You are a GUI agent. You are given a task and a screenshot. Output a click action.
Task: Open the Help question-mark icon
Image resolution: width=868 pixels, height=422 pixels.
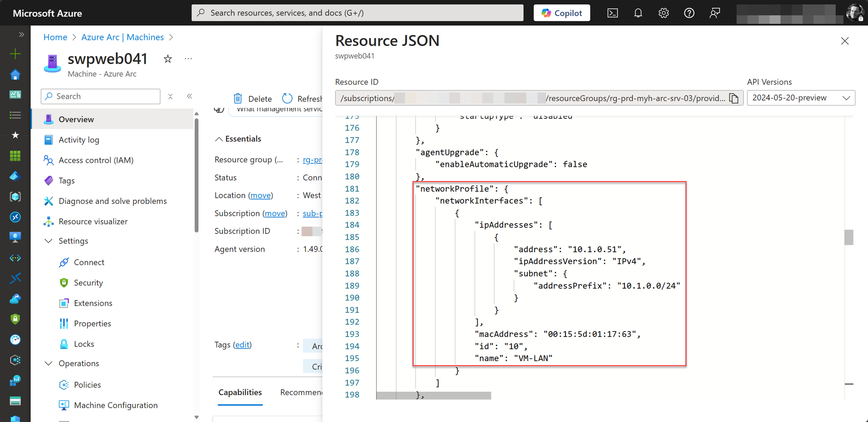coord(689,13)
